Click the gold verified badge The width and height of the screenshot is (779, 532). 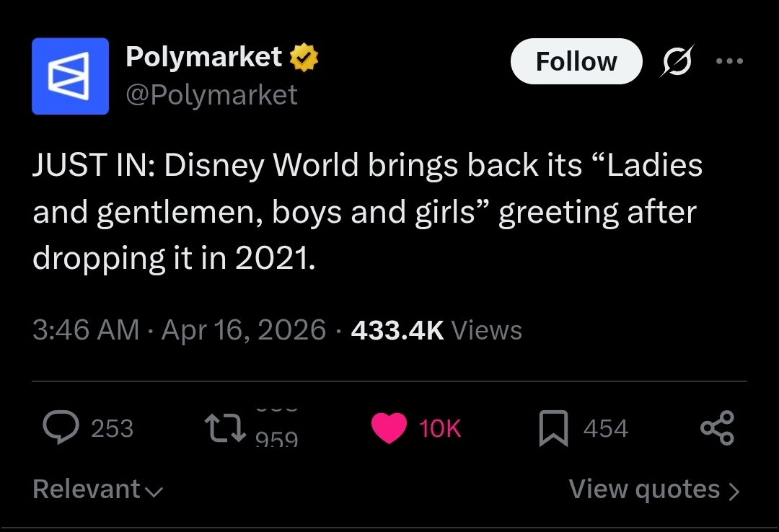point(304,58)
